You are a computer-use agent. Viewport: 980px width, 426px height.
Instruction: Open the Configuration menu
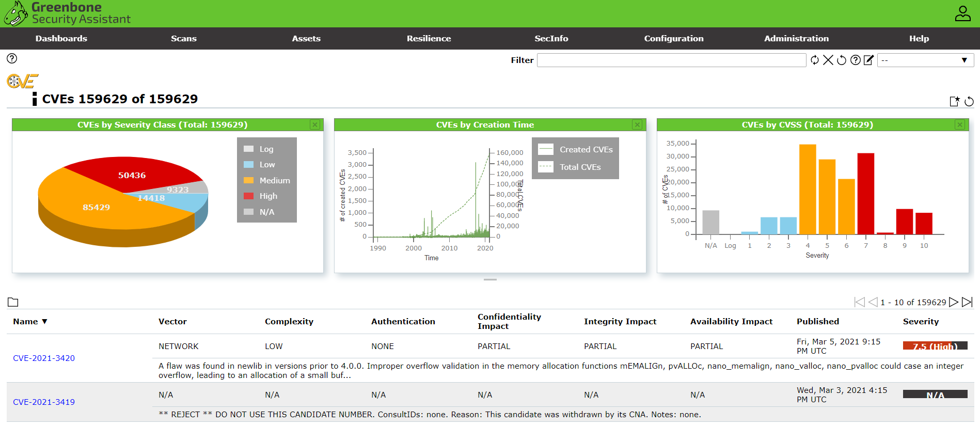673,39
